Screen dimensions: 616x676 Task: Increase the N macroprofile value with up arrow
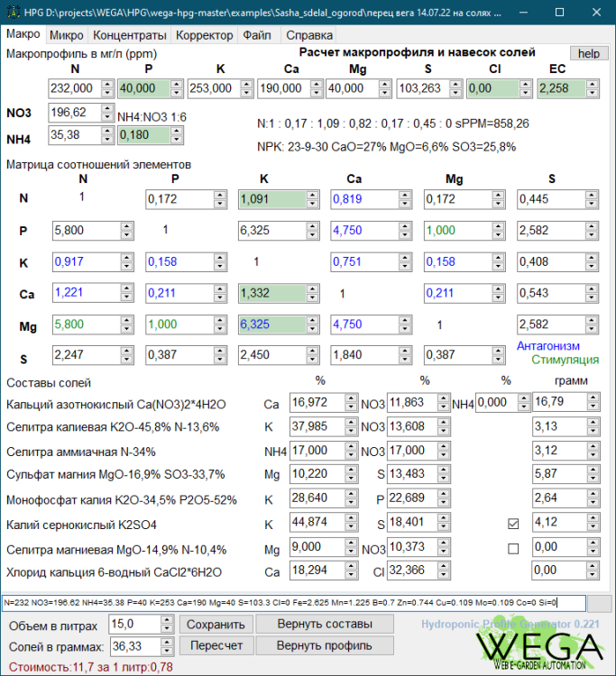[x=106, y=85]
